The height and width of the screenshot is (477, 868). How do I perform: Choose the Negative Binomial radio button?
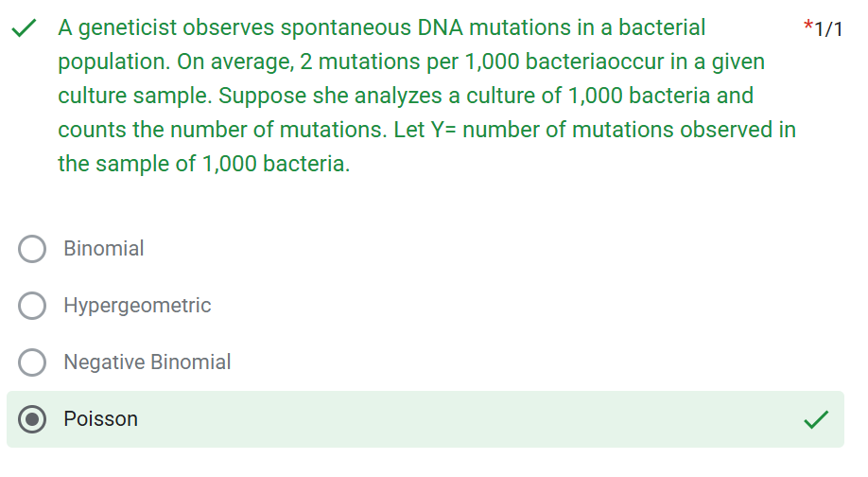click(x=32, y=362)
